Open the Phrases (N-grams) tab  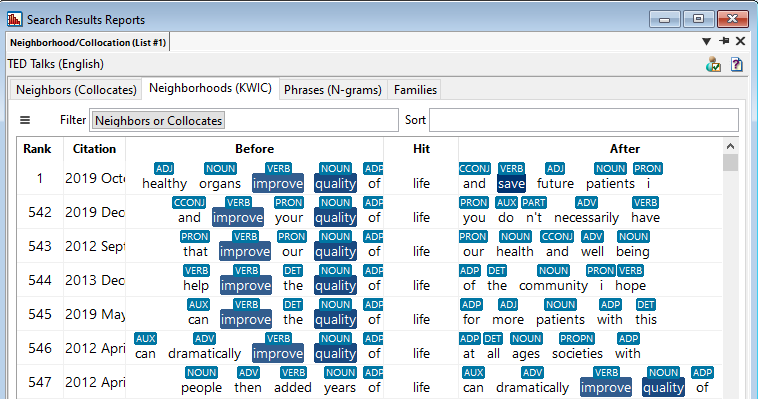pyautogui.click(x=333, y=90)
